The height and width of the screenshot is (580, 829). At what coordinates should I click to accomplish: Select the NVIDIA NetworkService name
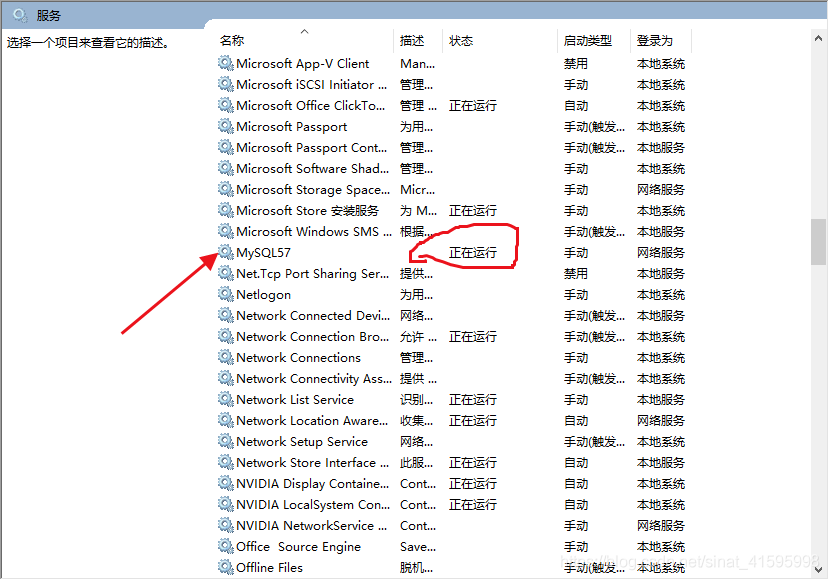[311, 526]
